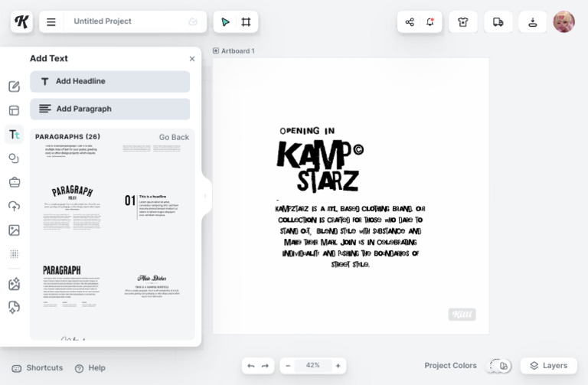Select the KAMP STARZ logo graphic

(320, 166)
